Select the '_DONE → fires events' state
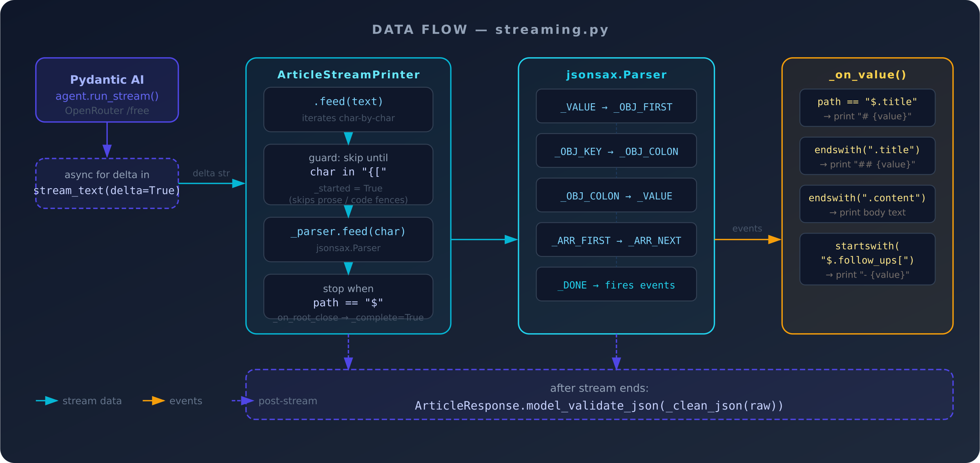980x463 pixels. pyautogui.click(x=616, y=284)
